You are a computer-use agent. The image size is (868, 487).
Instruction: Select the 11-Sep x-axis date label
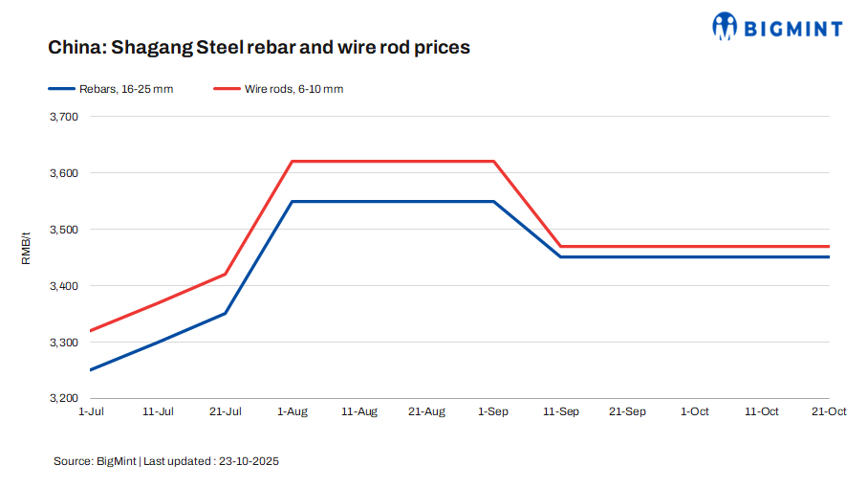(x=560, y=411)
